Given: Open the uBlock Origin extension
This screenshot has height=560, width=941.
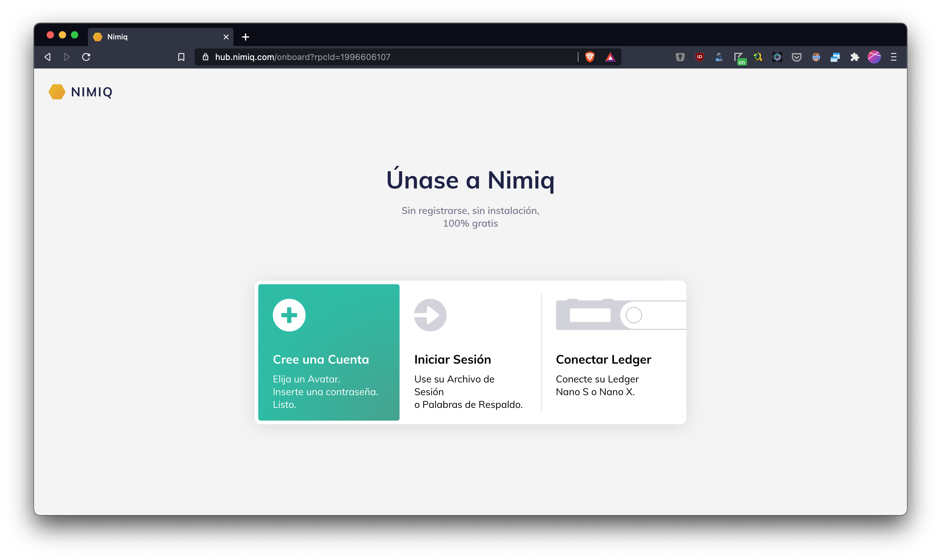Looking at the screenshot, I should (699, 57).
